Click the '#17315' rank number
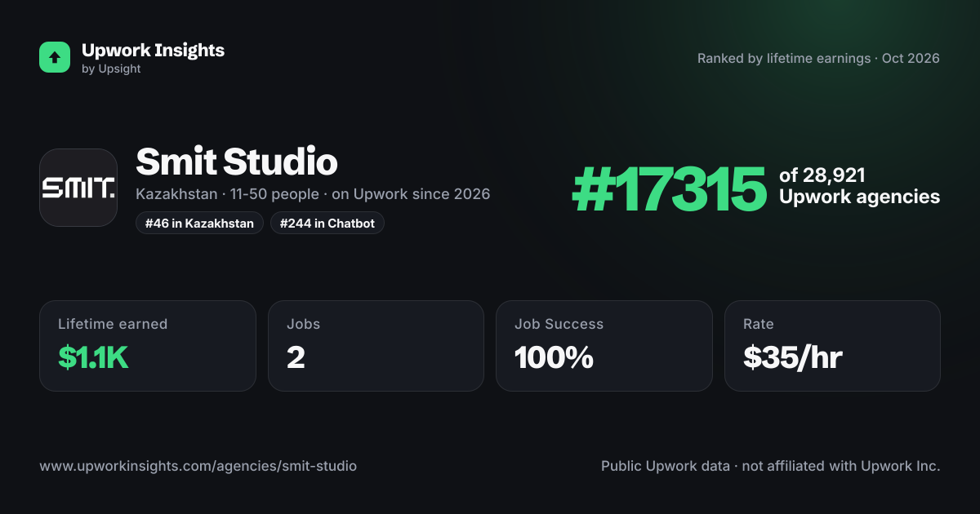 point(669,188)
